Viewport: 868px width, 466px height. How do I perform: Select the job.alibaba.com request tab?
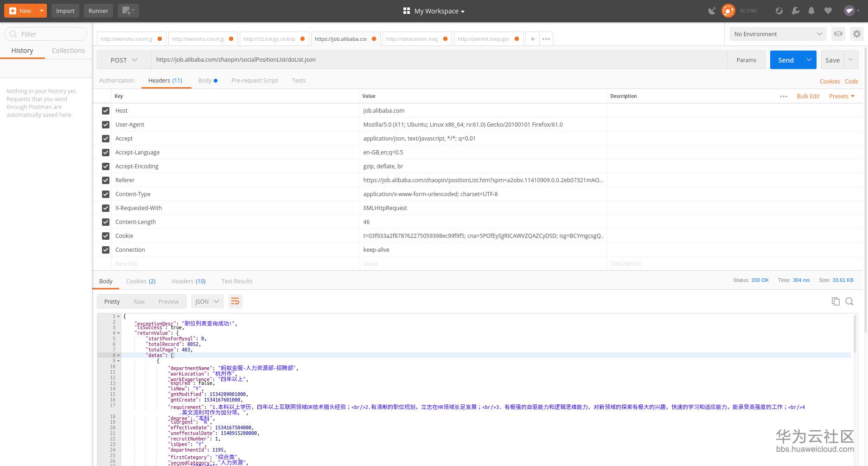point(345,39)
